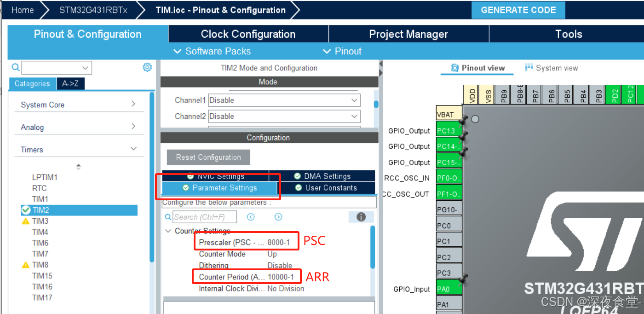Select TIM15 in the timers list
The height and width of the screenshot is (314, 644).
point(42,276)
